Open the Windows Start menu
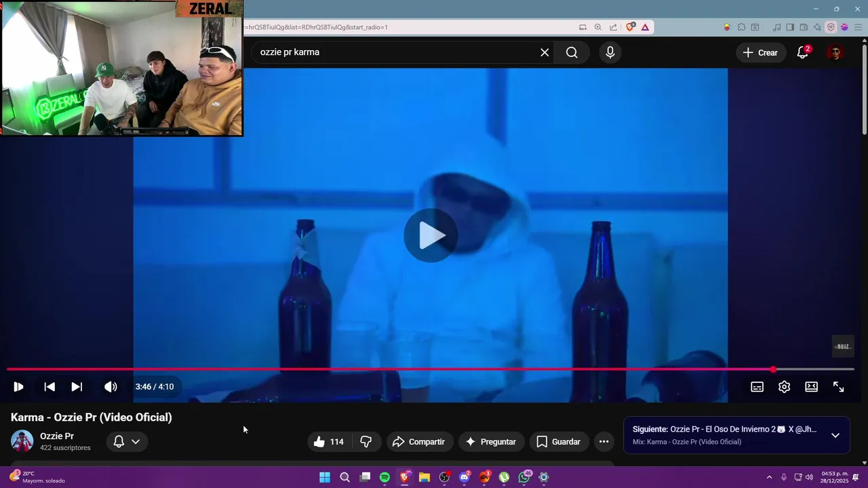Screen dimensions: 868x488 pyautogui.click(x=325, y=477)
